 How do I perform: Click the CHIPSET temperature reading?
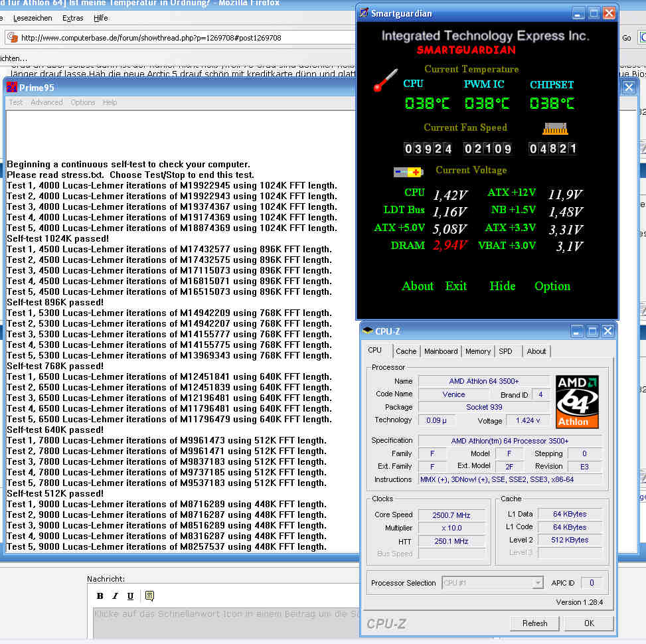click(552, 103)
